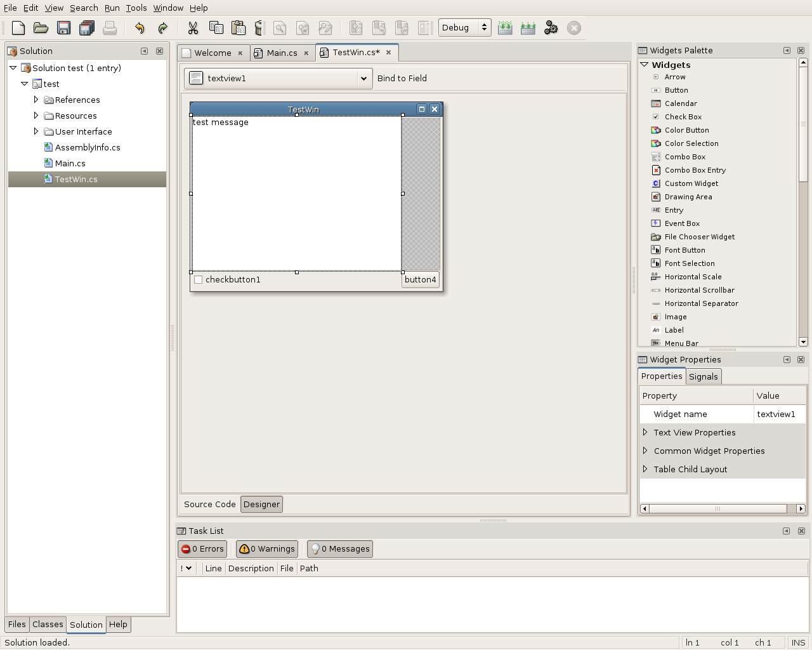Pick the Font Selection widget
This screenshot has width=812, height=650.
coord(690,263)
